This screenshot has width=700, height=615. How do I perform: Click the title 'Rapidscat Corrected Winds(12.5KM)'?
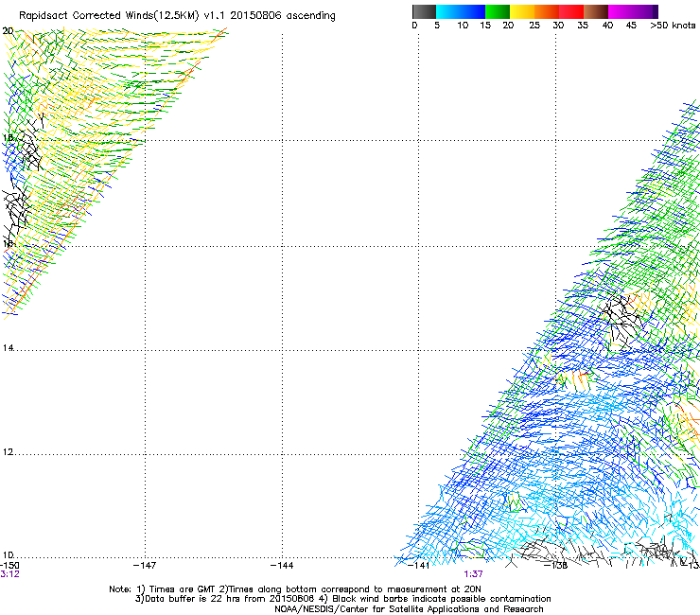pos(109,16)
